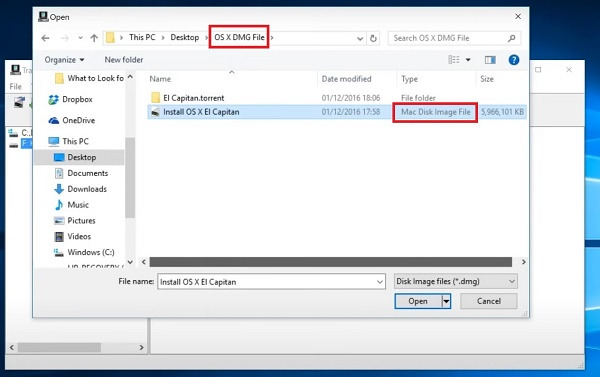Sort by Date modified column
This screenshot has width=600, height=377.
[x=346, y=79]
